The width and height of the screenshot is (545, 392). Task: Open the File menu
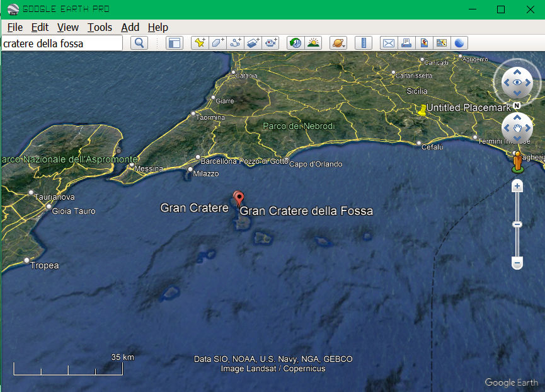[x=14, y=27]
